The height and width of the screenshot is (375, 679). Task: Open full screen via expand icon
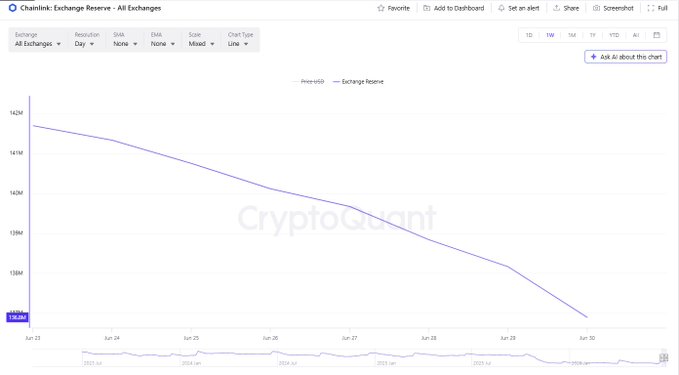(x=650, y=8)
